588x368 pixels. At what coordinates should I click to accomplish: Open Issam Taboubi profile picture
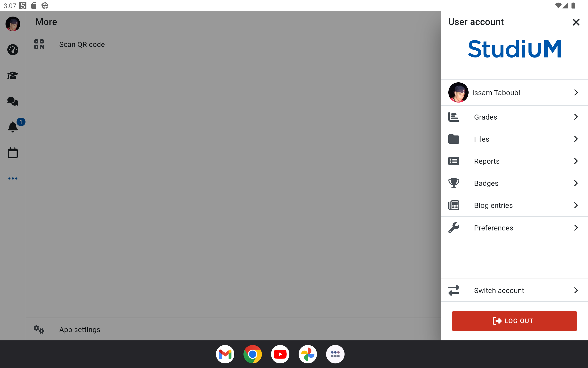[458, 92]
